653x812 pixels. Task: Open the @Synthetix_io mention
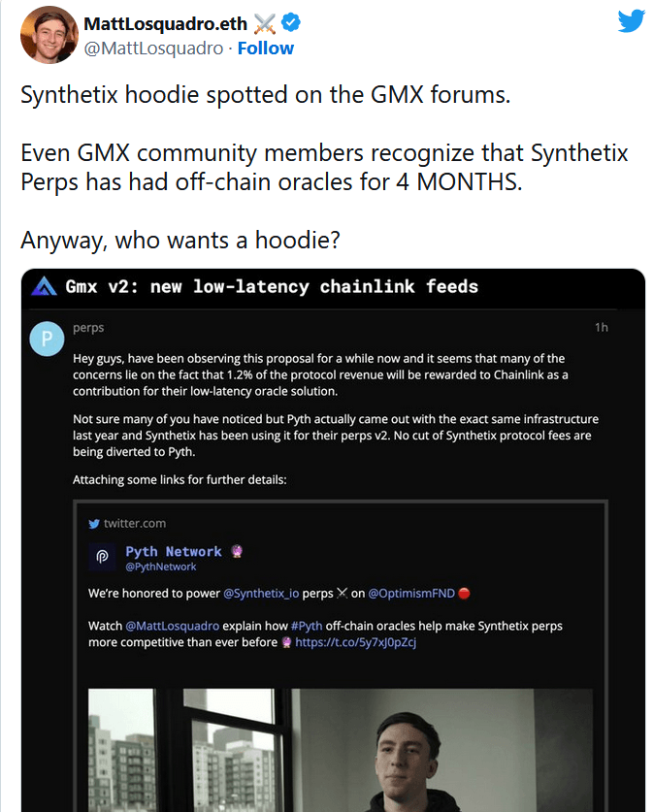pyautogui.click(x=260, y=593)
